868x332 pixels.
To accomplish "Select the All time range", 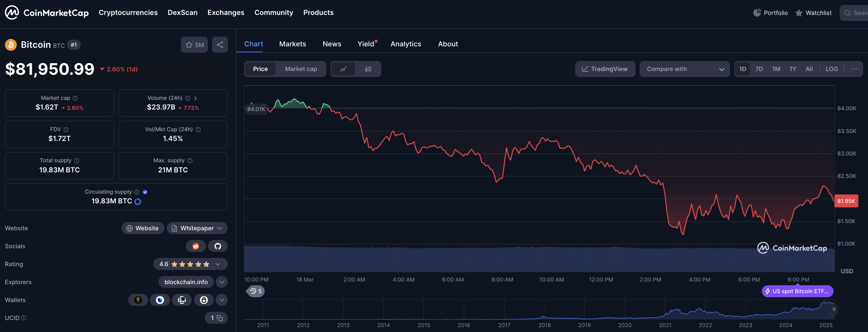I will tap(809, 69).
